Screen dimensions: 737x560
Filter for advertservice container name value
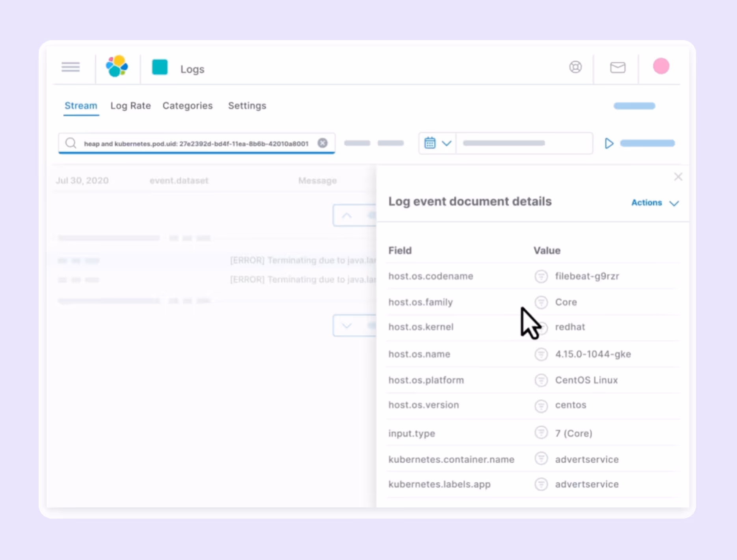tap(541, 458)
